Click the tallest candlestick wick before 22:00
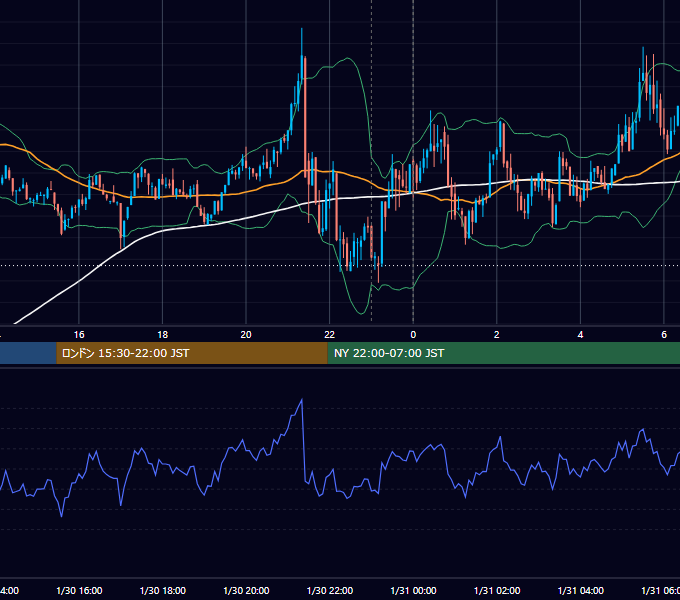The height and width of the screenshot is (600, 680). (301, 41)
